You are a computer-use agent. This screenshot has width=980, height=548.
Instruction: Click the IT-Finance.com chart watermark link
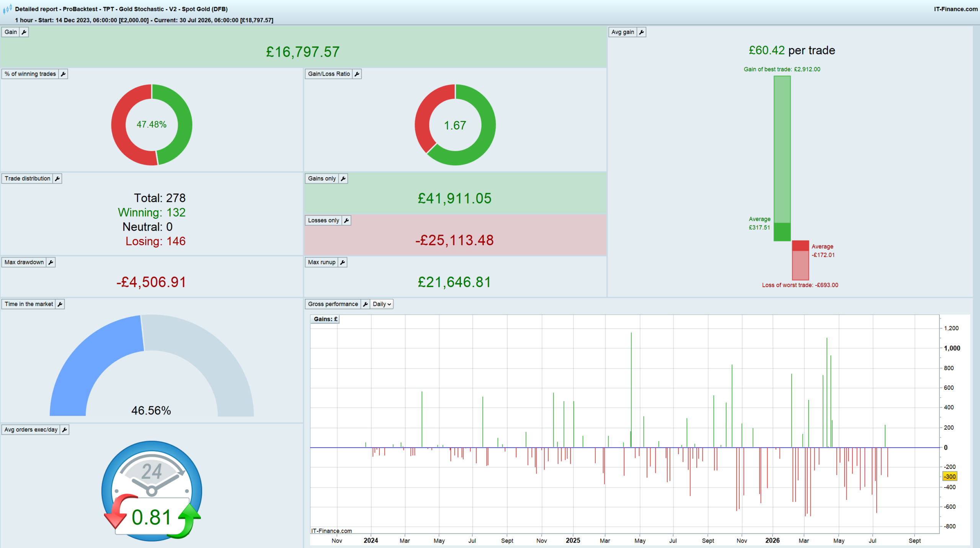pos(332,531)
